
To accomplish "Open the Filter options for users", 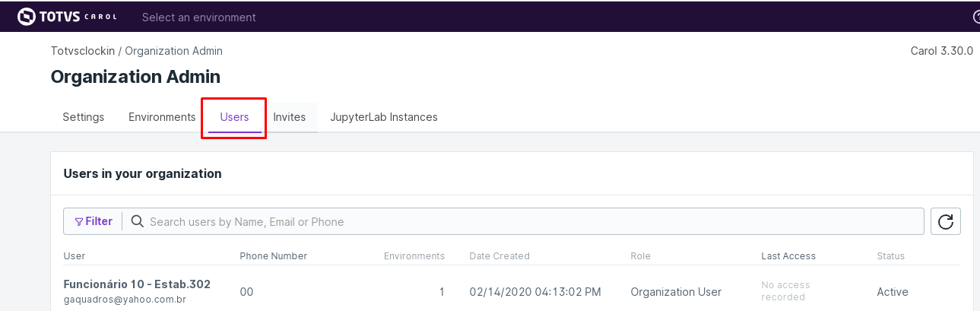I will (94, 221).
